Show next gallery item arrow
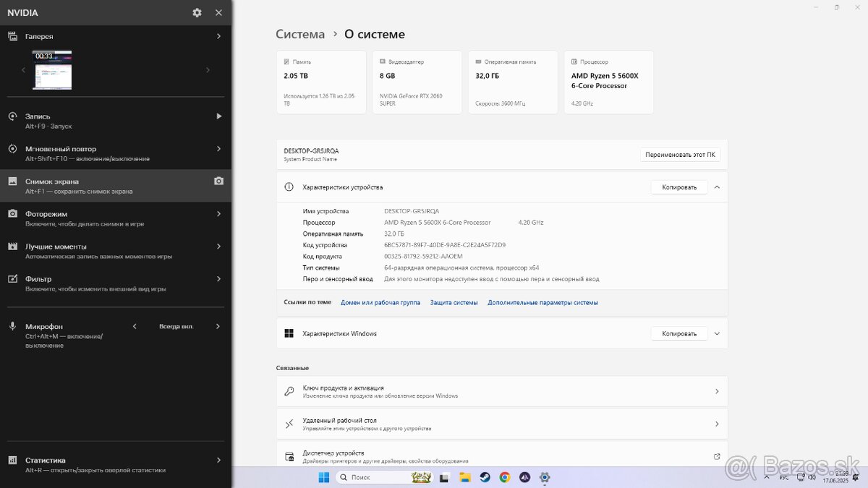 click(x=208, y=70)
